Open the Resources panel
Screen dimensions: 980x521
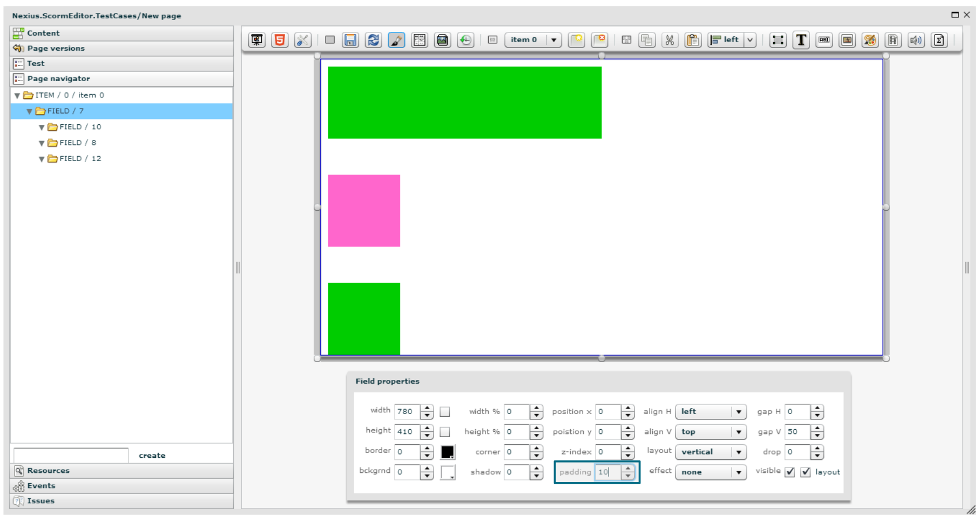(49, 470)
